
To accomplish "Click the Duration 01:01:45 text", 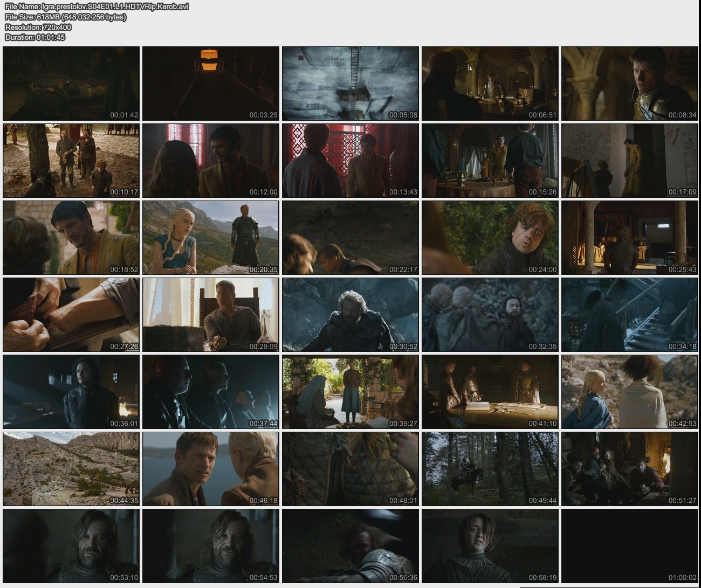I will click(x=35, y=37).
